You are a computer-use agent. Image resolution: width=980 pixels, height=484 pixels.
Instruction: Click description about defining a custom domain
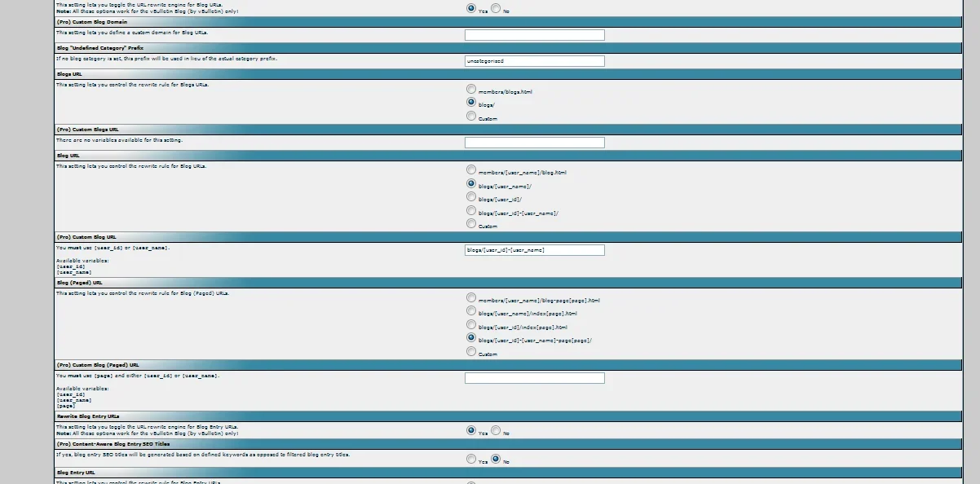[131, 33]
